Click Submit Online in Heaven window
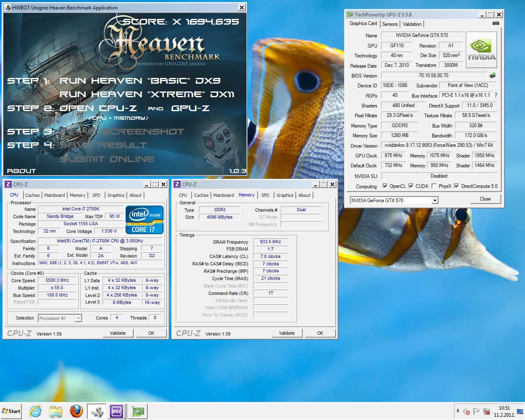Viewport: 525px width, 420px height. coord(107,159)
